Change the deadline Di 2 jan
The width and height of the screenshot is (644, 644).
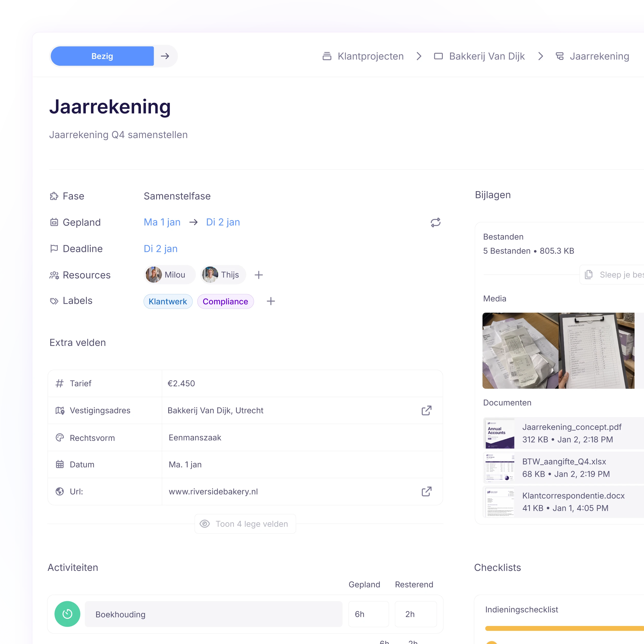tap(161, 249)
